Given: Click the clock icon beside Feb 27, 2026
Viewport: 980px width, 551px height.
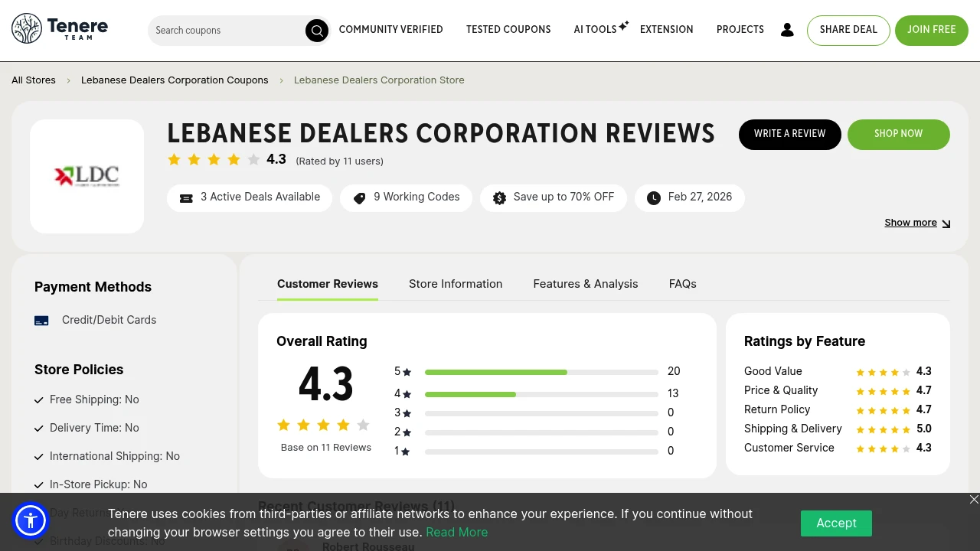Looking at the screenshot, I should [x=653, y=198].
